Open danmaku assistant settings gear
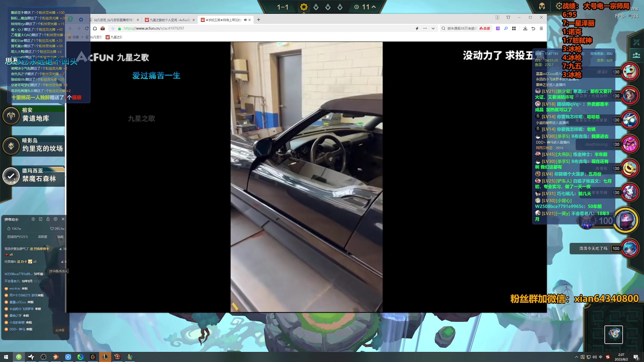This screenshot has width=644, height=362. [x=56, y=219]
